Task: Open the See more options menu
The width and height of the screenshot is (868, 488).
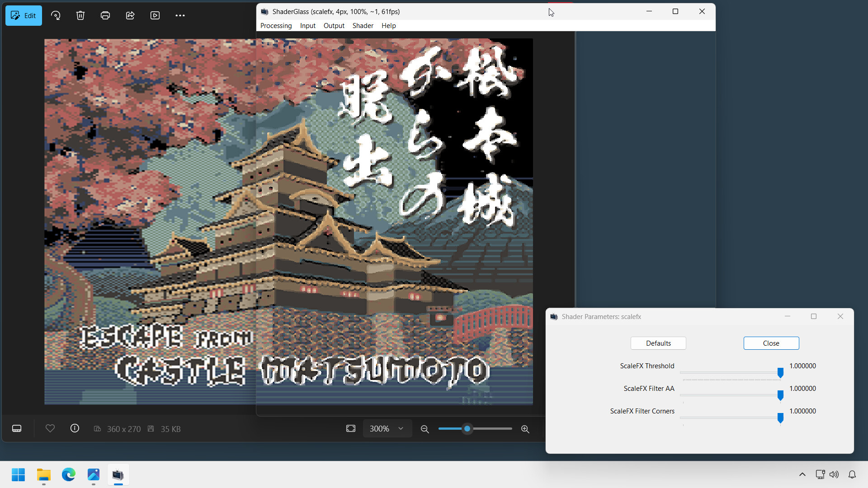Action: [x=180, y=15]
